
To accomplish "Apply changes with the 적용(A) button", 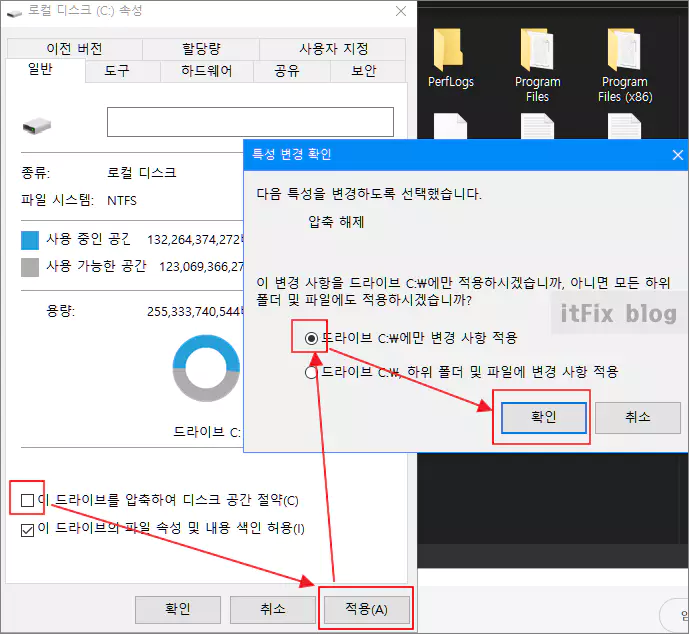I will 366,609.
